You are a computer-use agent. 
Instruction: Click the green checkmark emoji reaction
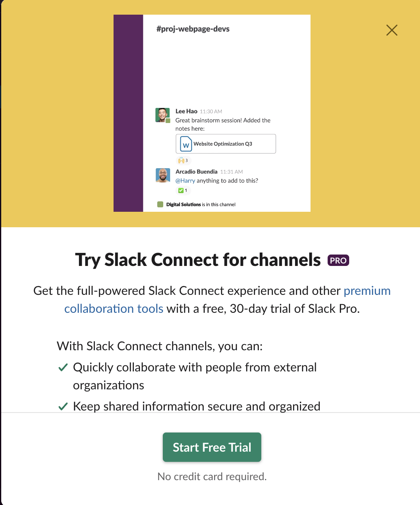(183, 190)
